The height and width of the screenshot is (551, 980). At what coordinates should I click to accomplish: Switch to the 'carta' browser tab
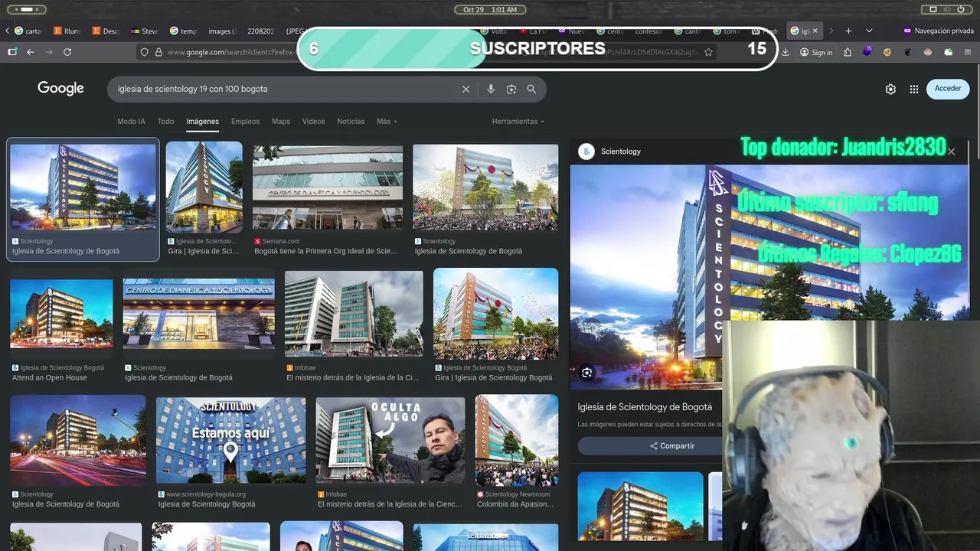[x=28, y=31]
